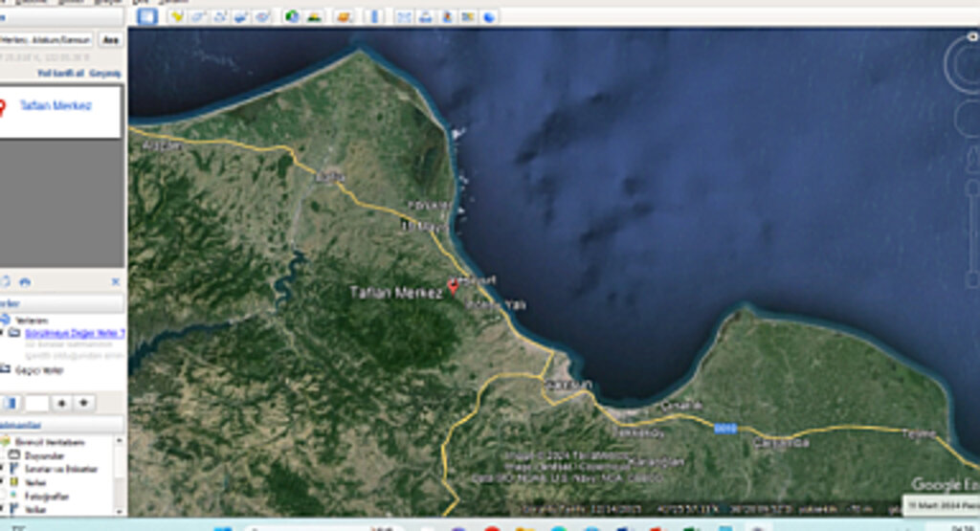Viewport: 980px width, 531px height.
Task: Select Sınırlar ve Etiketler layer row
Action: point(60,469)
